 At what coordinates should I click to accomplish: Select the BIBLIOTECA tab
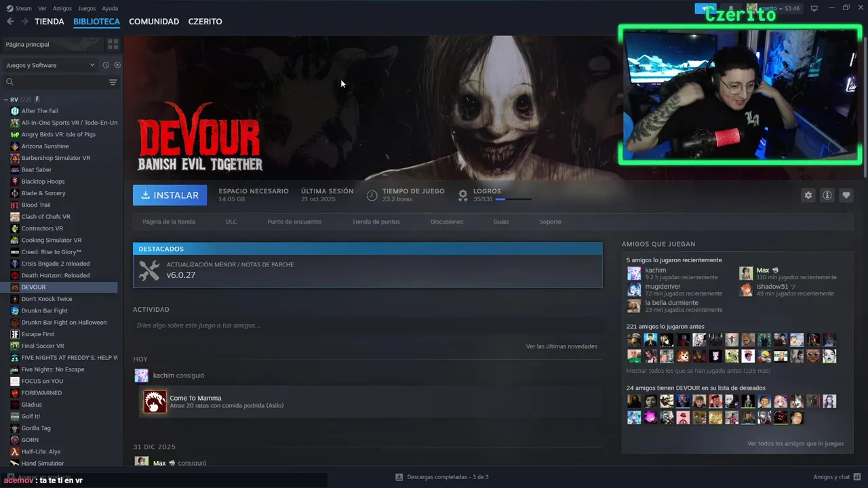tap(96, 22)
